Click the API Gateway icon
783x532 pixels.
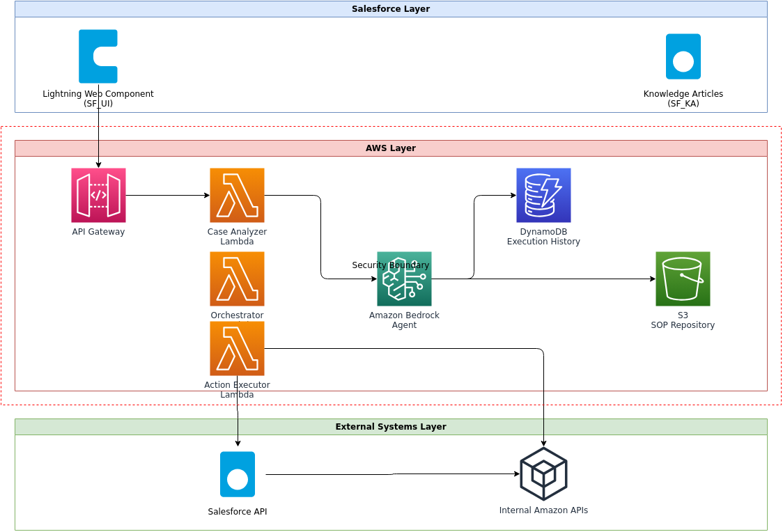pos(98,196)
